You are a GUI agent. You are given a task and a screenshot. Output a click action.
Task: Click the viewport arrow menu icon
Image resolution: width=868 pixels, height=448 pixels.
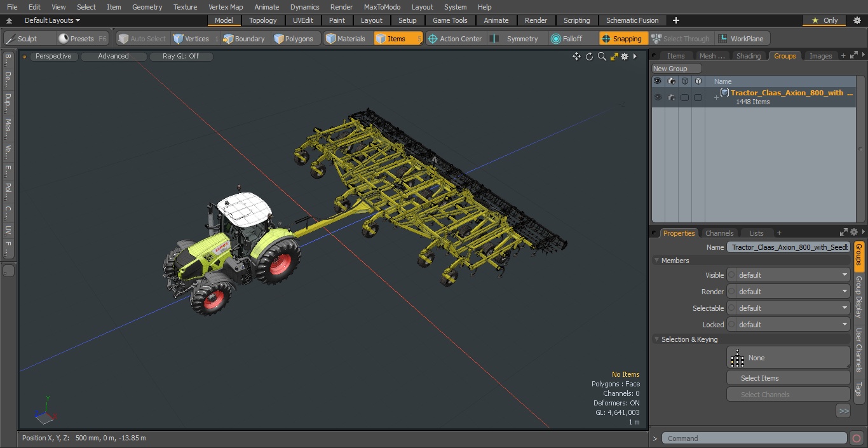(635, 57)
